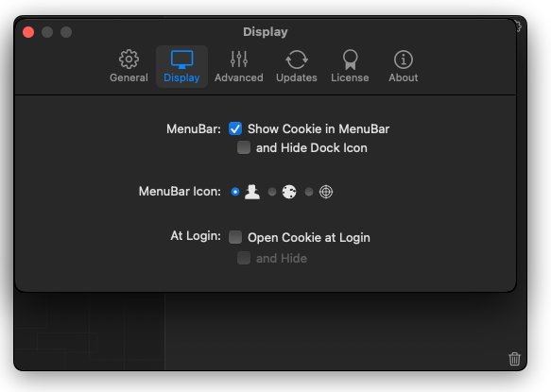Click the Advanced tab label

(239, 77)
